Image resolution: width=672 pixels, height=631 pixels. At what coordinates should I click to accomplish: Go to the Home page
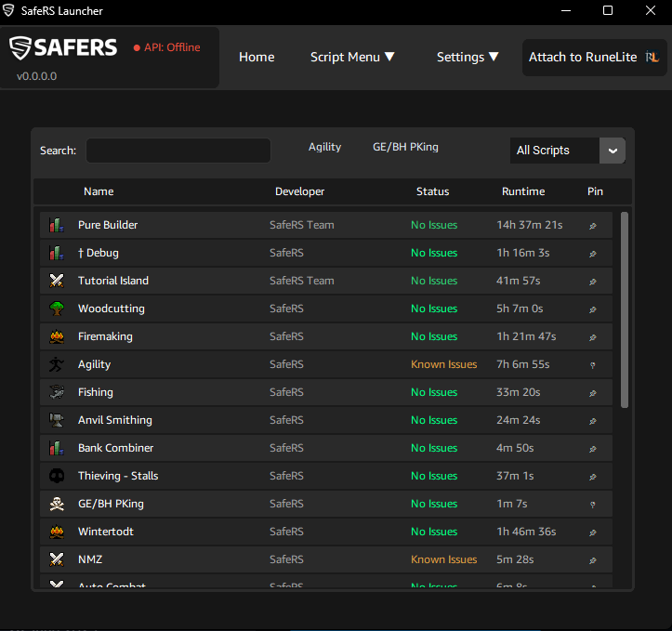click(x=257, y=57)
